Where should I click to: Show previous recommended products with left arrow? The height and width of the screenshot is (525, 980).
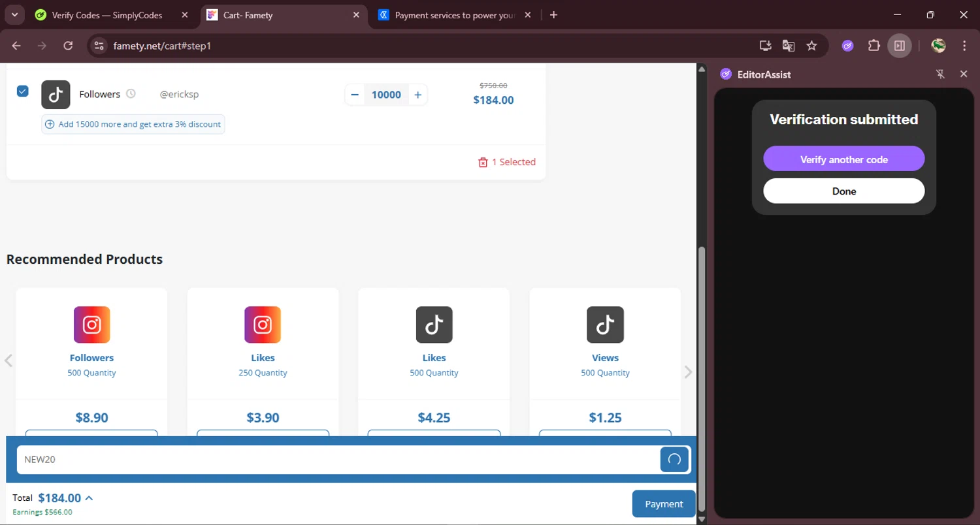pyautogui.click(x=8, y=360)
